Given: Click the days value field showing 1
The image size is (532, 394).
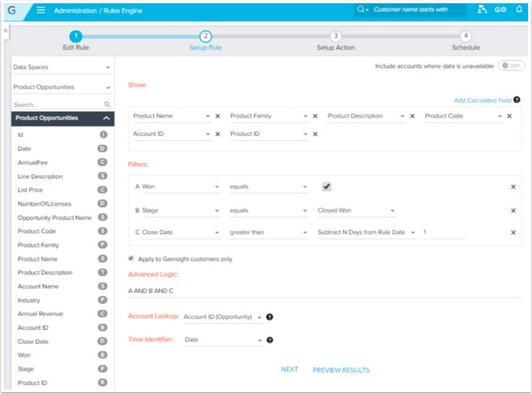Looking at the screenshot, I should pos(443,232).
